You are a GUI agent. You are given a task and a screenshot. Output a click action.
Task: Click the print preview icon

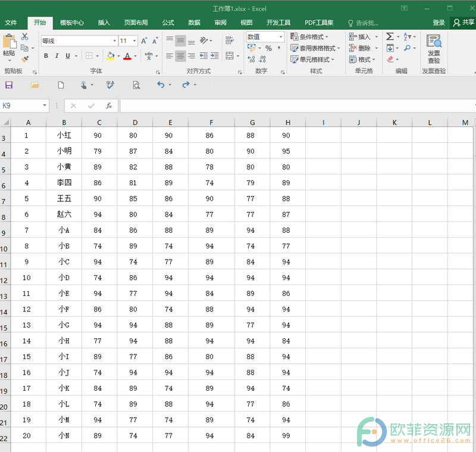pyautogui.click(x=136, y=85)
